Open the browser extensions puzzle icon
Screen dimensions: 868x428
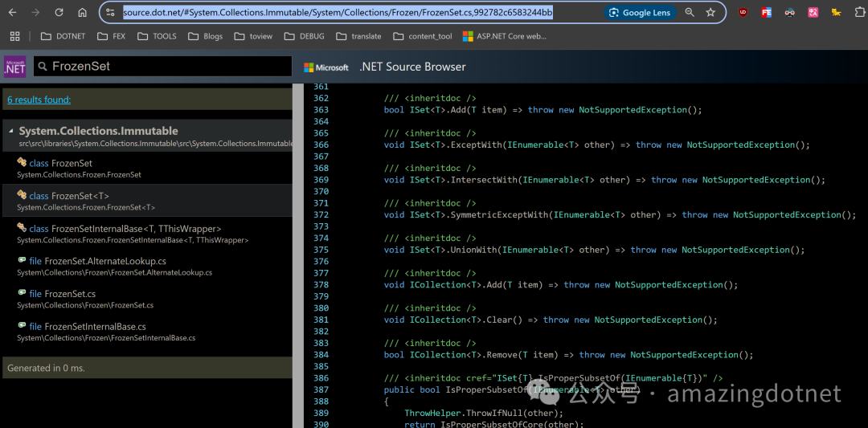coord(859,13)
